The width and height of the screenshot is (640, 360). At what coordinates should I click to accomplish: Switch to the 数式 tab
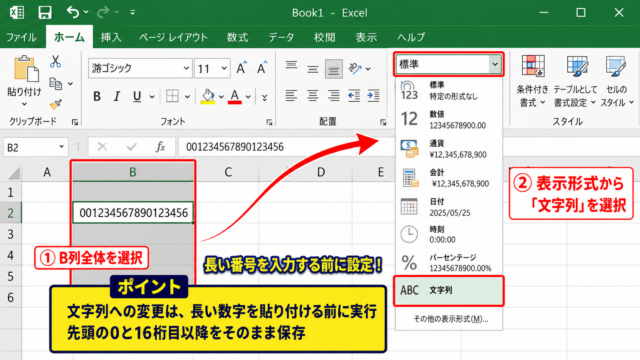click(238, 38)
